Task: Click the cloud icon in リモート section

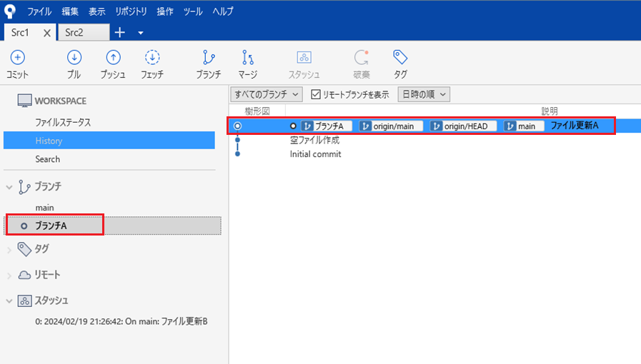Action: coord(24,275)
